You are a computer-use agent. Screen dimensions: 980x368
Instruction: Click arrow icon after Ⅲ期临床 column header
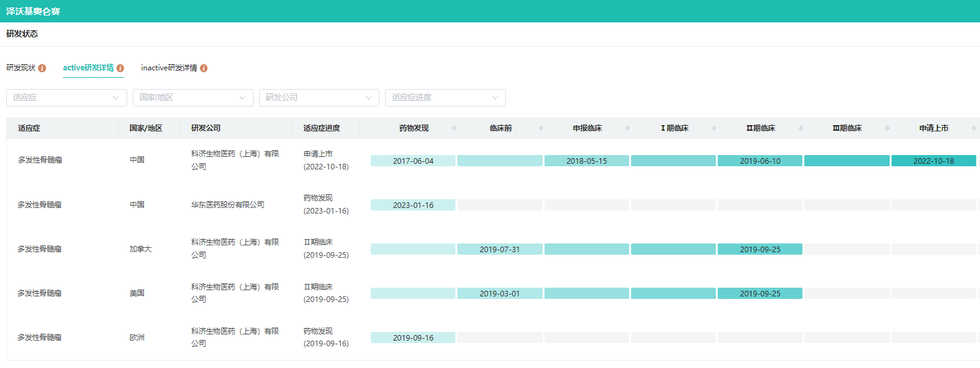pyautogui.click(x=887, y=128)
